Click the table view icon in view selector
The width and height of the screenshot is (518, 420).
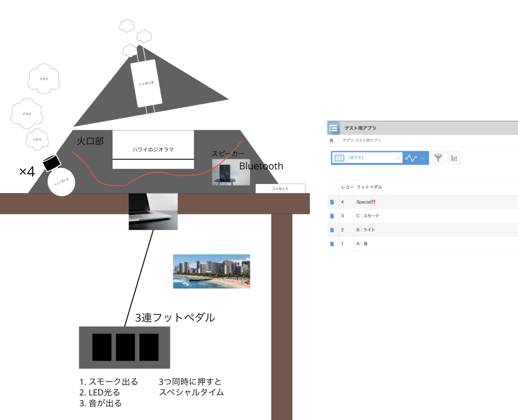tap(339, 158)
